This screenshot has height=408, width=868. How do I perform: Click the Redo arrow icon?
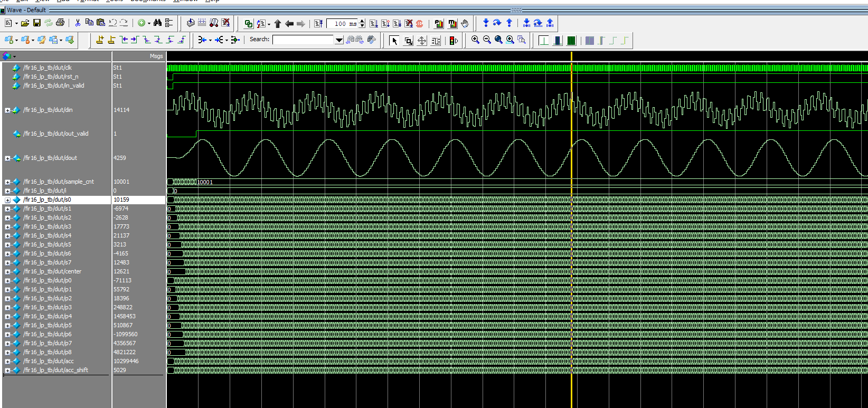pos(124,23)
